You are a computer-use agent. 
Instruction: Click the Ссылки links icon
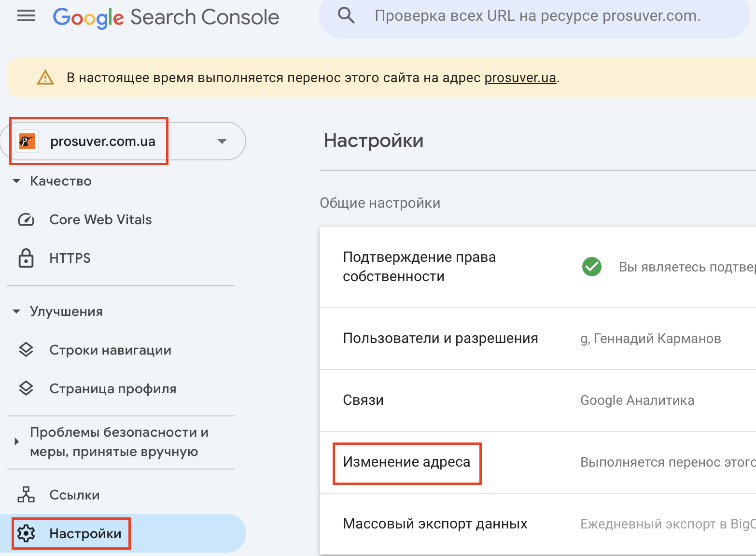click(x=26, y=494)
